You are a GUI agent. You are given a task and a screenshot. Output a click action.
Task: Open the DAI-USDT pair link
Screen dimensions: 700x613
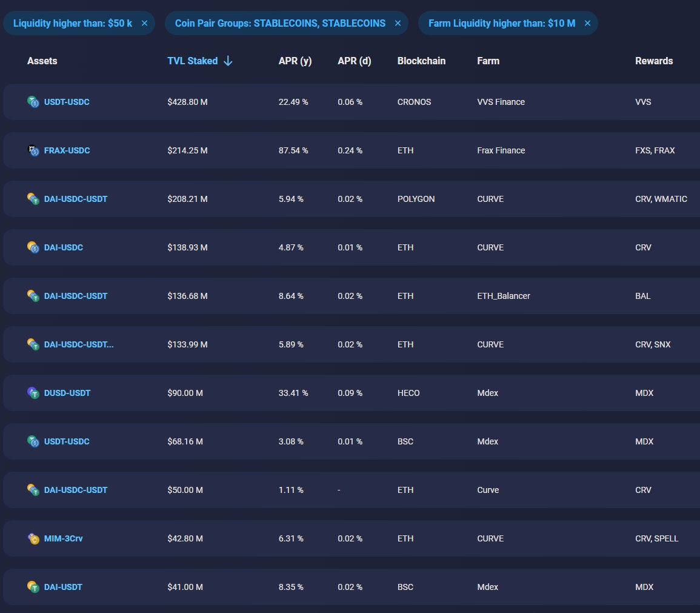click(63, 587)
